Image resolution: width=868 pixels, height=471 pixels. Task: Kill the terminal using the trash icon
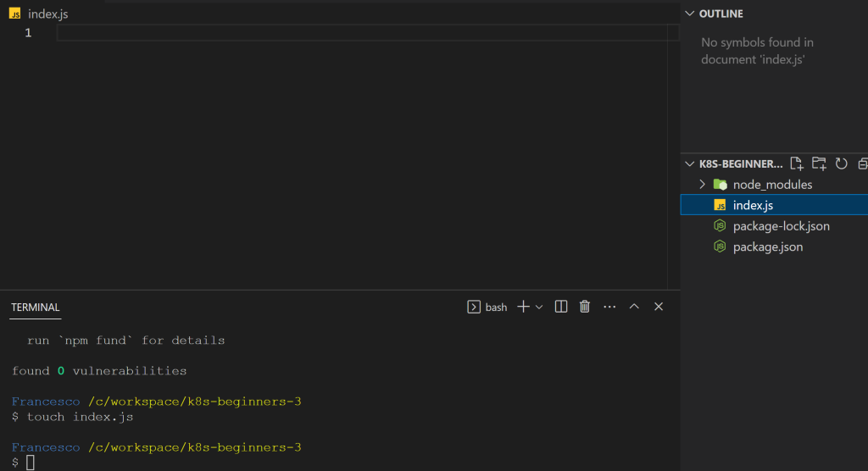[x=585, y=307]
